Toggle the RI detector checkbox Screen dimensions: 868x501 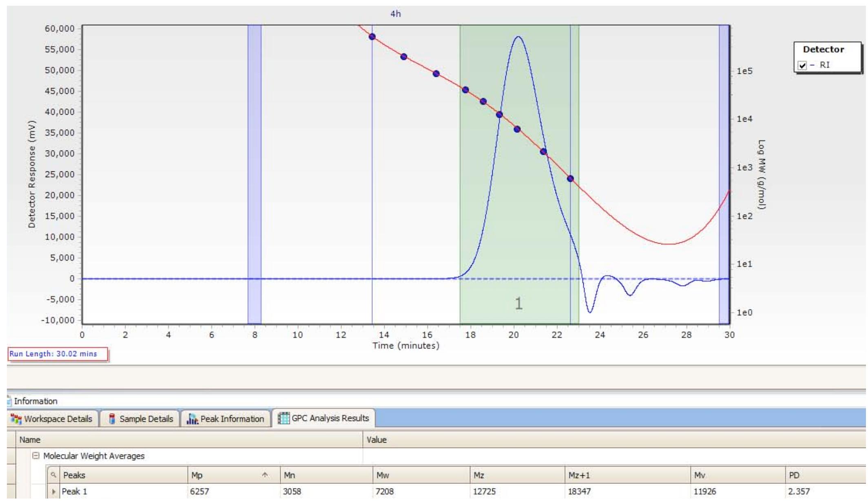(x=802, y=65)
